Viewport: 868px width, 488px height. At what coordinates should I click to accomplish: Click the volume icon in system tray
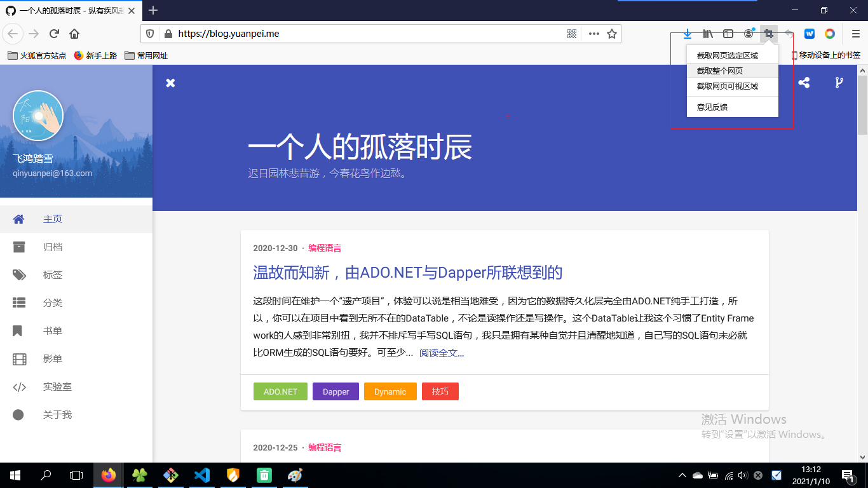[743, 475]
